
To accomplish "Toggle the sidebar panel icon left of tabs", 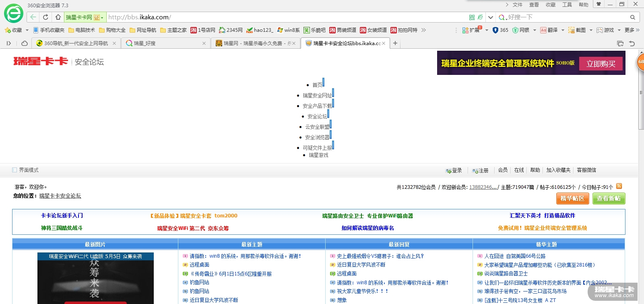I will coord(9,43).
